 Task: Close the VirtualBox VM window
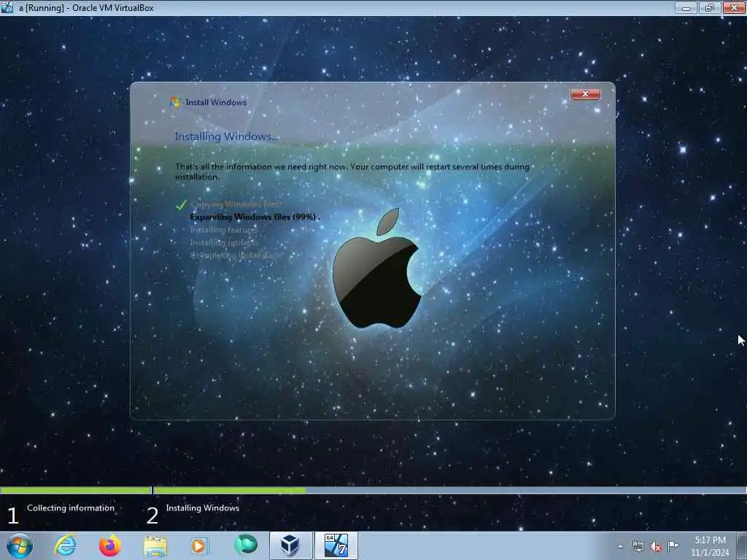pos(734,7)
